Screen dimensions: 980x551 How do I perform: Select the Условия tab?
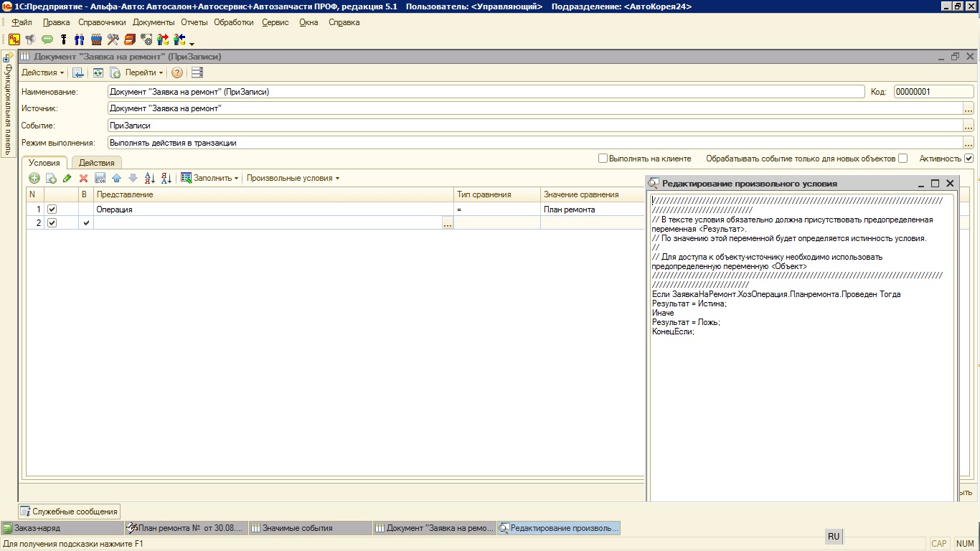[x=44, y=163]
